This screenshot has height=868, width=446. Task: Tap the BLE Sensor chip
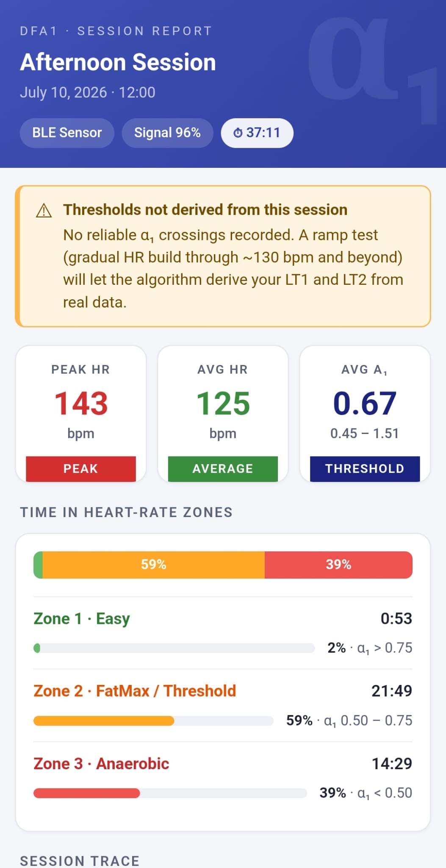coord(67,133)
